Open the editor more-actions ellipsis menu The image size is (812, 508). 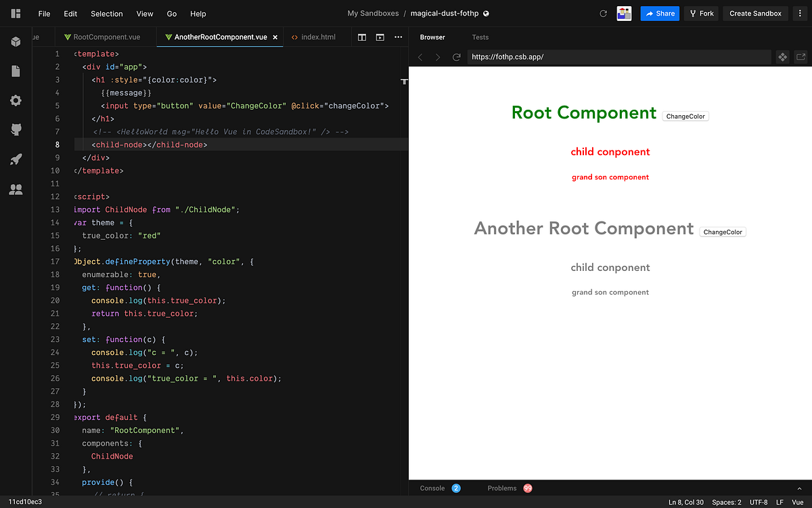point(398,37)
